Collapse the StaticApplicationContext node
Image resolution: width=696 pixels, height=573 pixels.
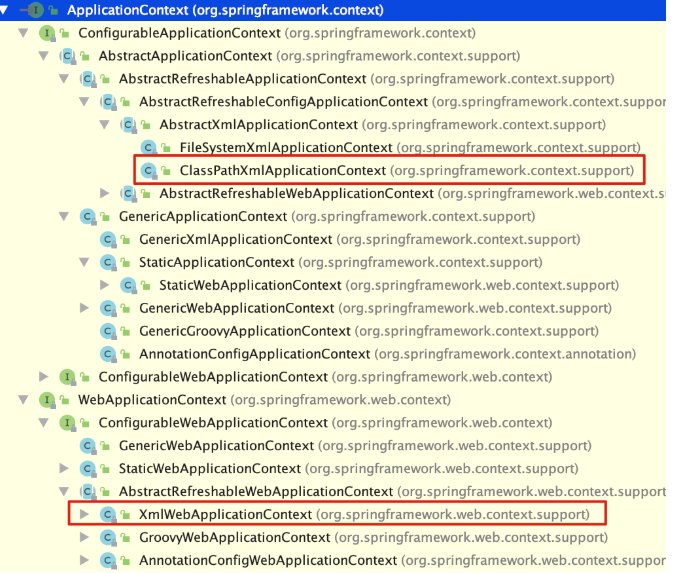pyautogui.click(x=84, y=262)
